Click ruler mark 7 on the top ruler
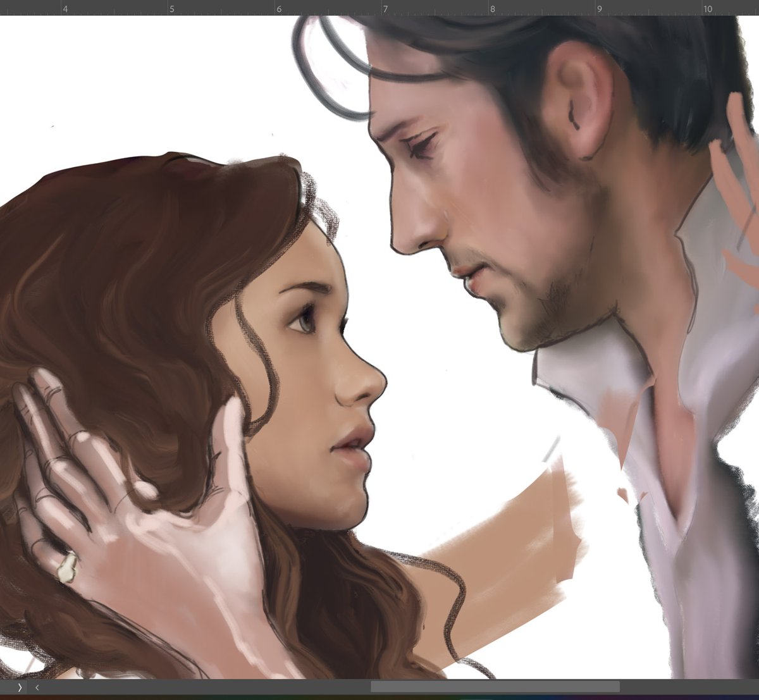The width and height of the screenshot is (759, 700). click(385, 9)
